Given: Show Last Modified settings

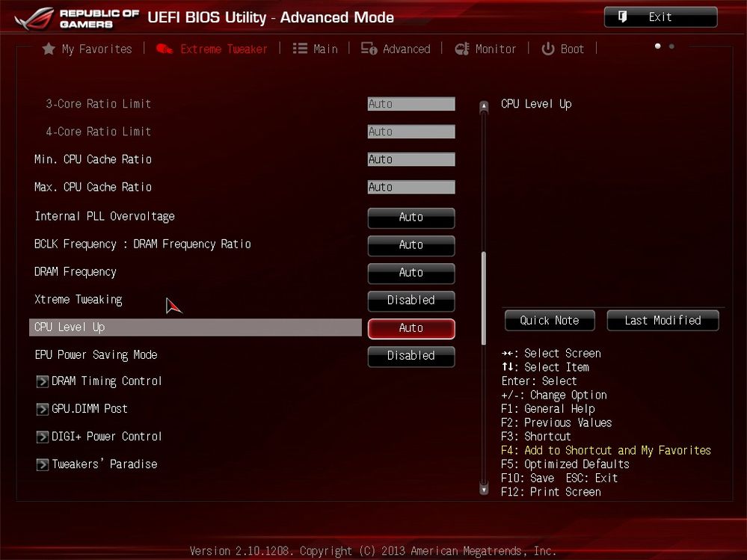Looking at the screenshot, I should [x=663, y=321].
